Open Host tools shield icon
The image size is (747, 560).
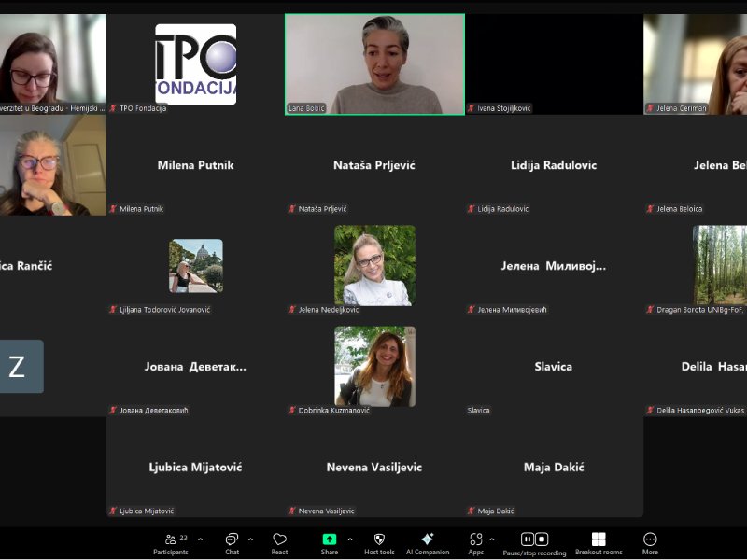tap(379, 540)
